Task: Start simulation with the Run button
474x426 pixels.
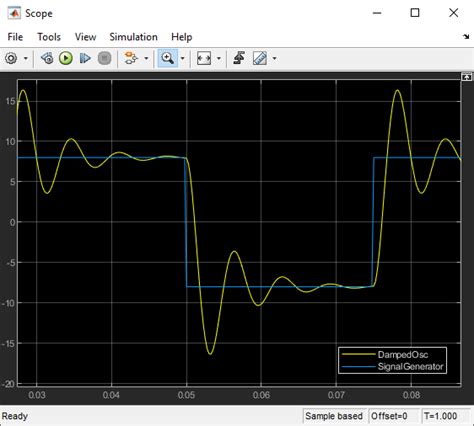Action: [66, 58]
